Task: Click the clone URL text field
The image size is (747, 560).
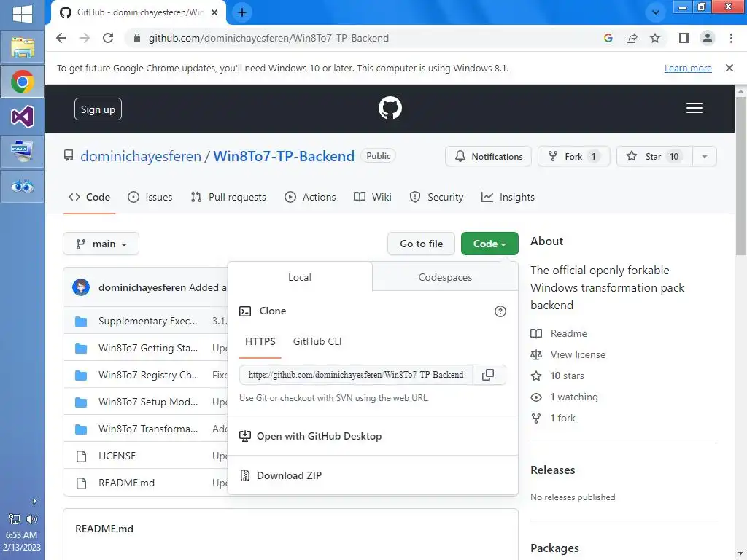Action: 356,375
